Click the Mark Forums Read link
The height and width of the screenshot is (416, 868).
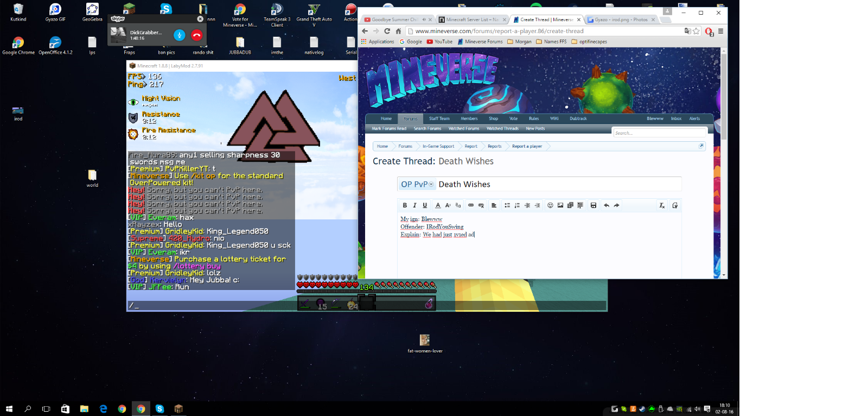pyautogui.click(x=389, y=129)
